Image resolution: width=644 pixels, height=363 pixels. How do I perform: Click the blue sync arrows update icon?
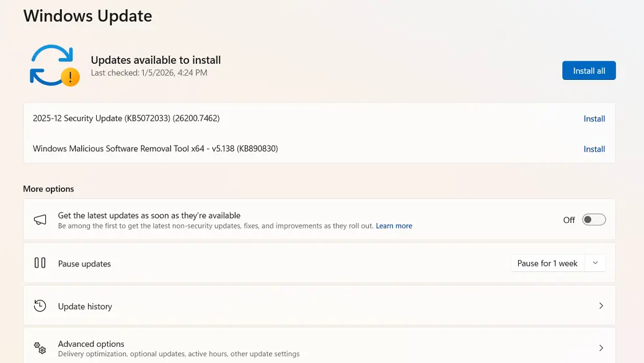50,64
